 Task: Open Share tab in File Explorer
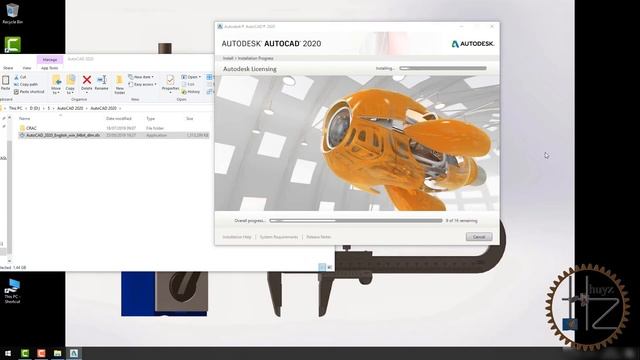(x=8, y=68)
